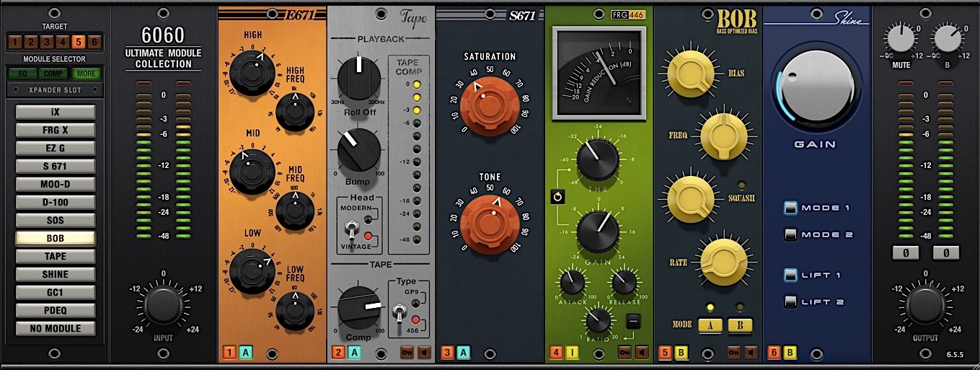Switch to the MORE module selector tab

pyautogui.click(x=87, y=73)
